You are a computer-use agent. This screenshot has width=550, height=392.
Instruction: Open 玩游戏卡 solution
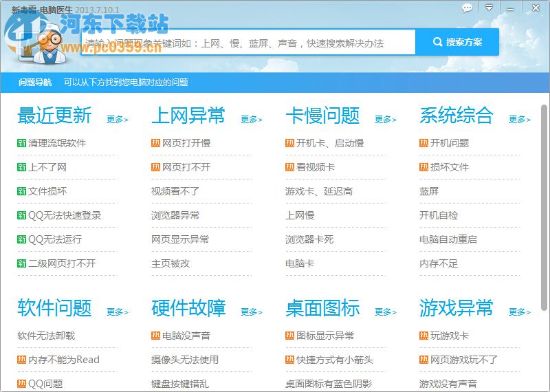point(450,336)
